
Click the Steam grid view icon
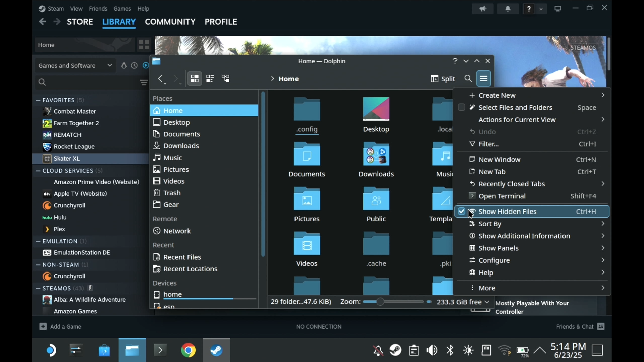[x=144, y=45]
